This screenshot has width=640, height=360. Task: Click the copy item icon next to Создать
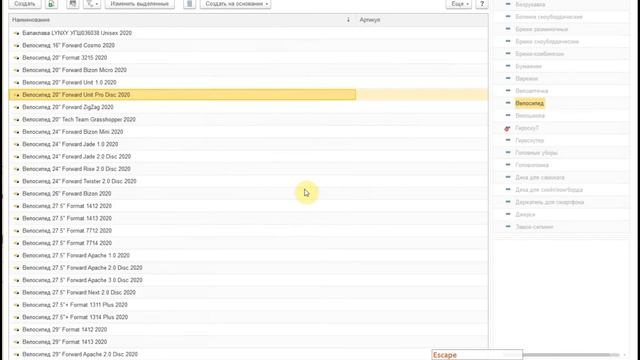point(51,4)
